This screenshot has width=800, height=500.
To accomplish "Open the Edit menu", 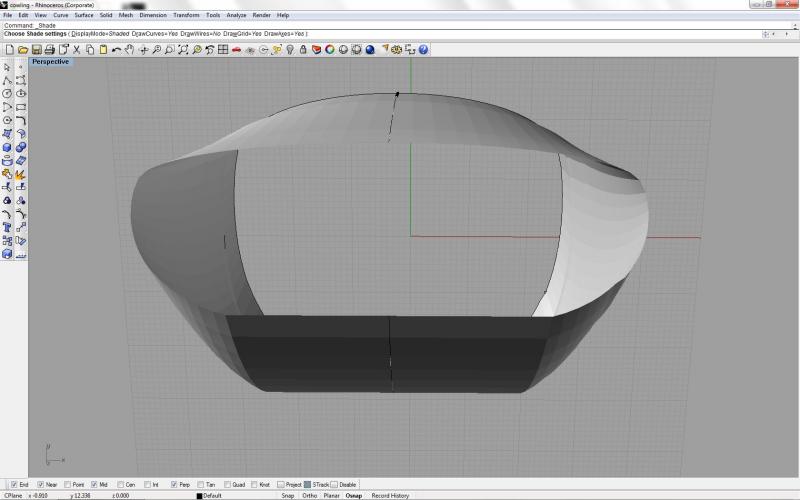I will 23,15.
